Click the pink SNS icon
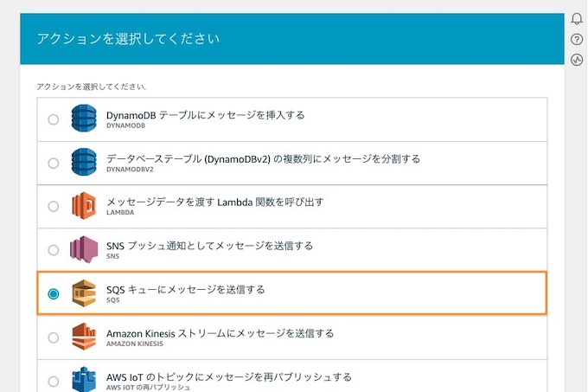588x392 pixels. pyautogui.click(x=84, y=249)
